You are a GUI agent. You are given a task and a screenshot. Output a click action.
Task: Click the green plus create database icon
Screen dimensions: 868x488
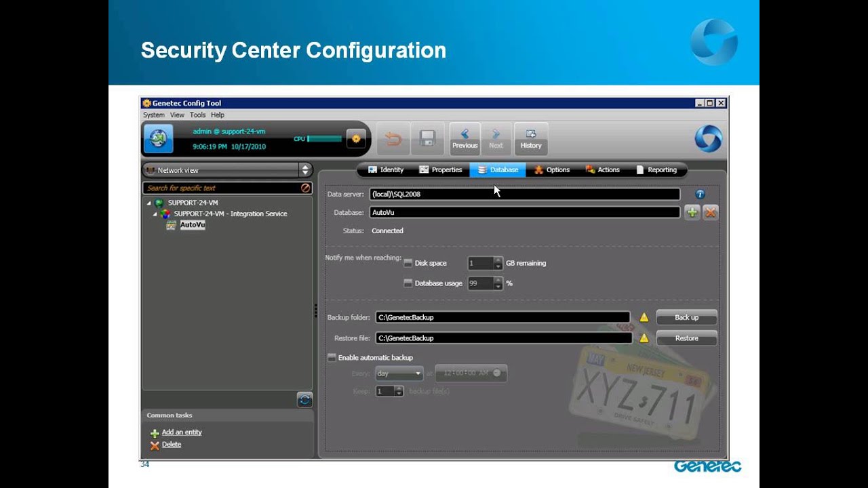[692, 213]
